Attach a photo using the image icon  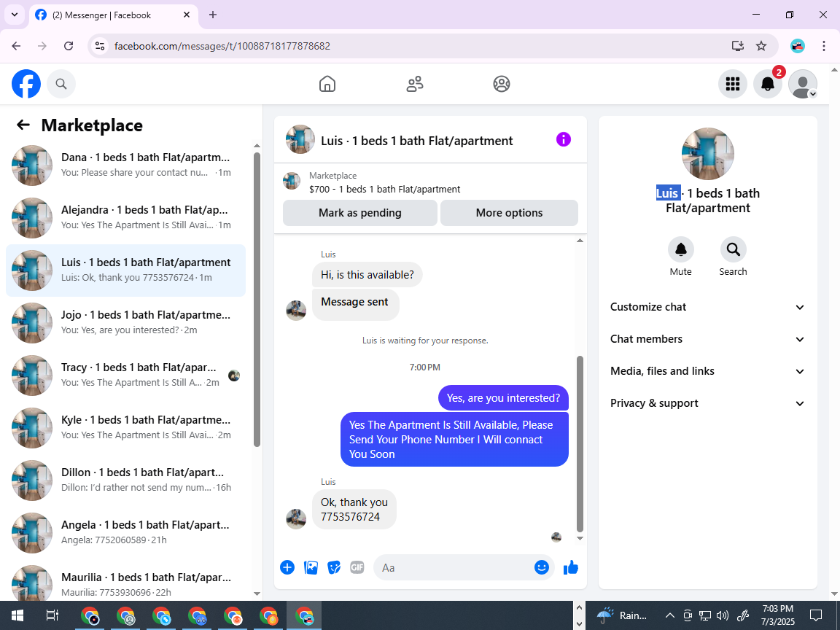click(311, 567)
